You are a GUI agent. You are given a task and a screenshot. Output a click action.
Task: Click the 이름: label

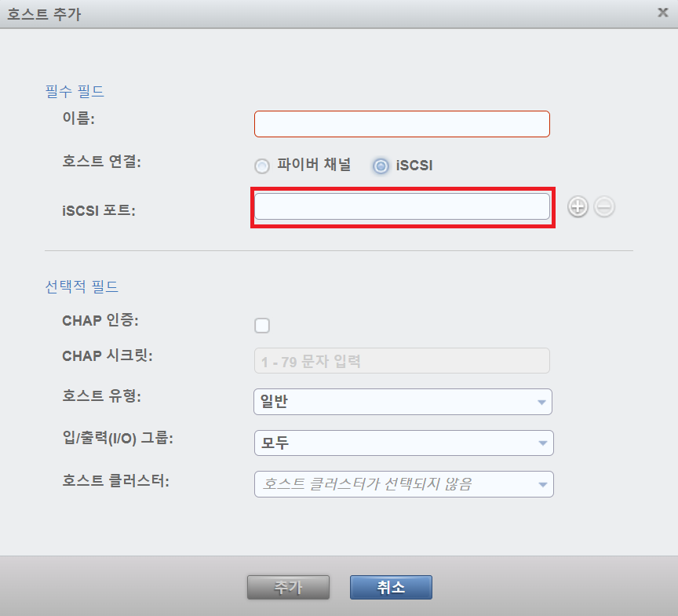pos(78,118)
